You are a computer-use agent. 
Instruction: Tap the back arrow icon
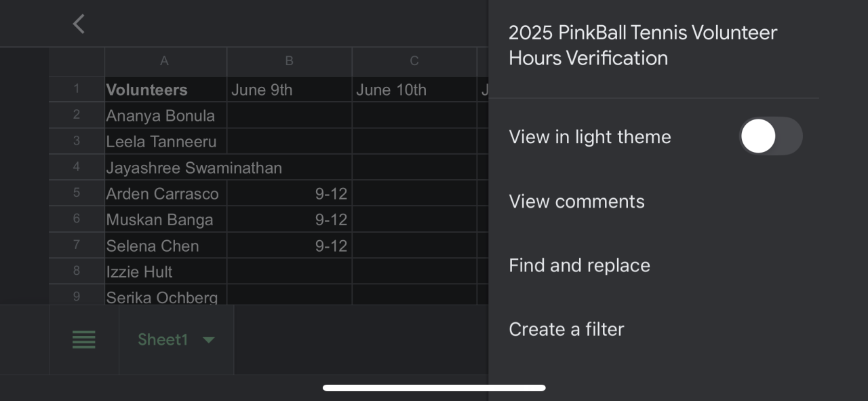tap(79, 24)
